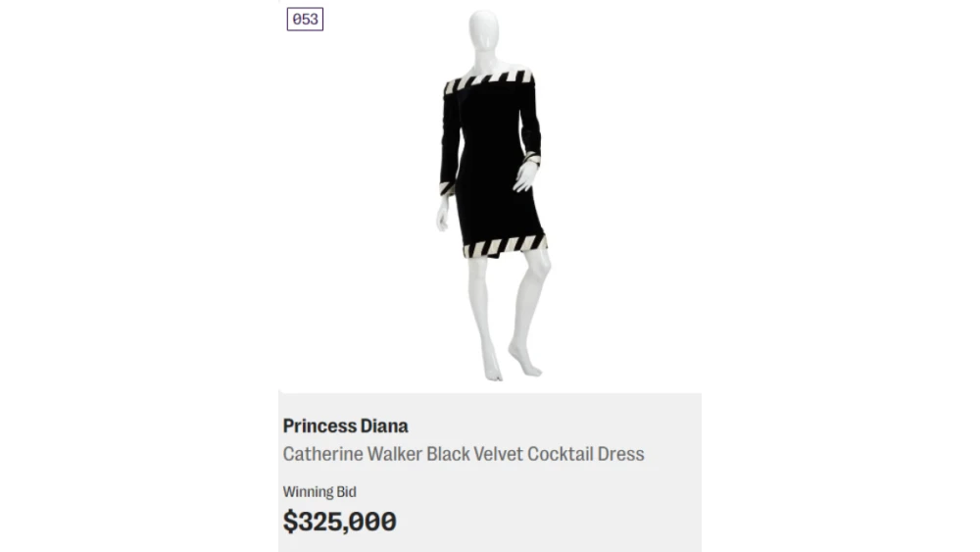Screen dimensions: 980x552
Task: Click the Winning Bid label
Action: 319,492
